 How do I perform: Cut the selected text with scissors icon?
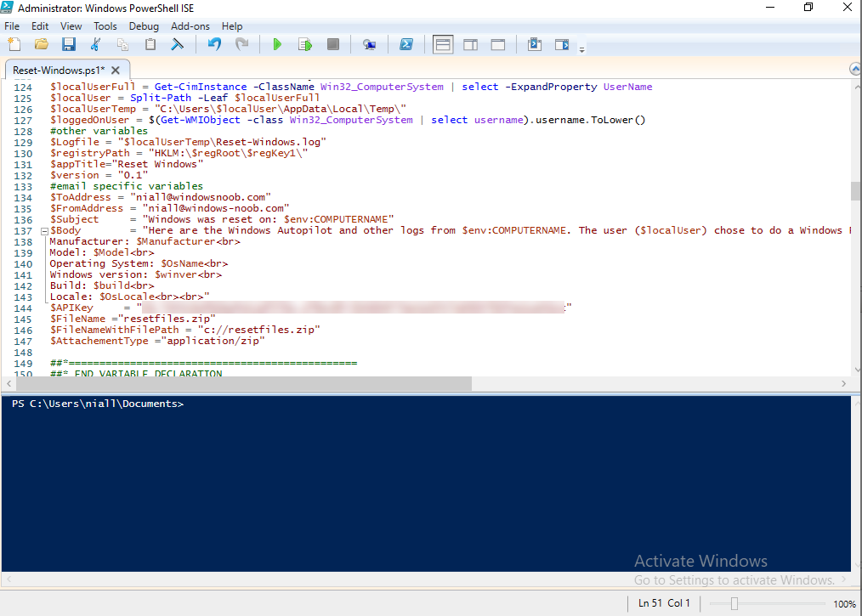coord(96,44)
